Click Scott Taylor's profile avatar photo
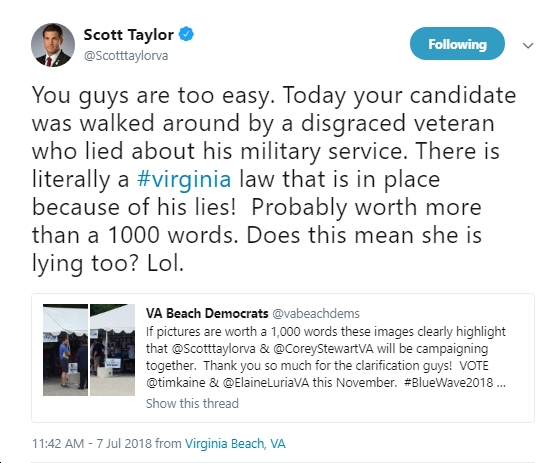Screen dimensions: 556x463 53,45
